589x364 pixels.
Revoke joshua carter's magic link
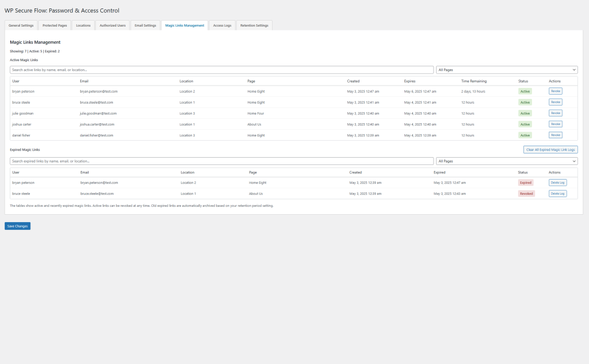click(x=555, y=124)
